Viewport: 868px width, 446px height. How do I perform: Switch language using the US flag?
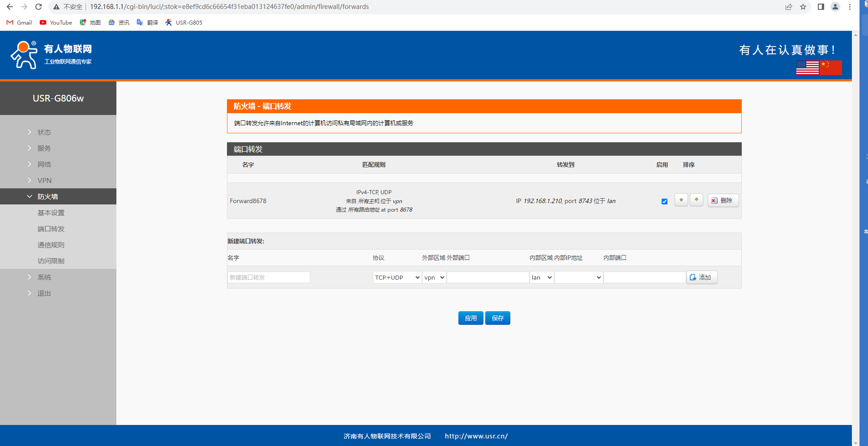point(807,68)
